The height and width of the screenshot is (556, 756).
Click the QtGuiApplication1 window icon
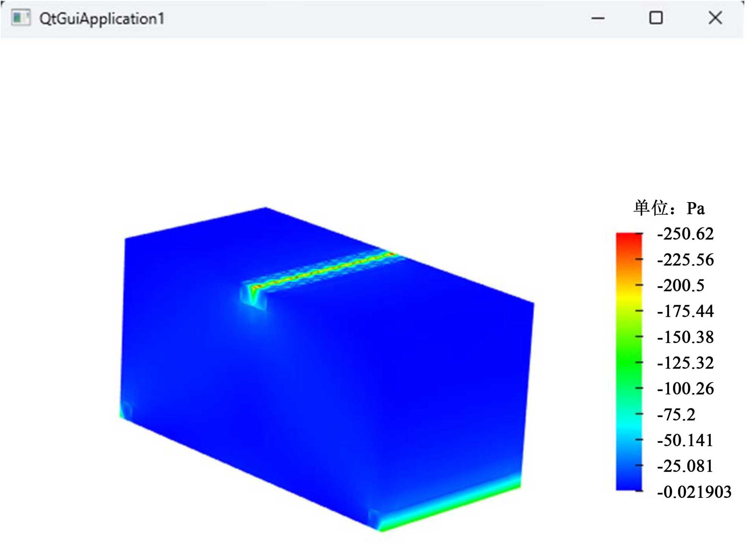pos(20,18)
